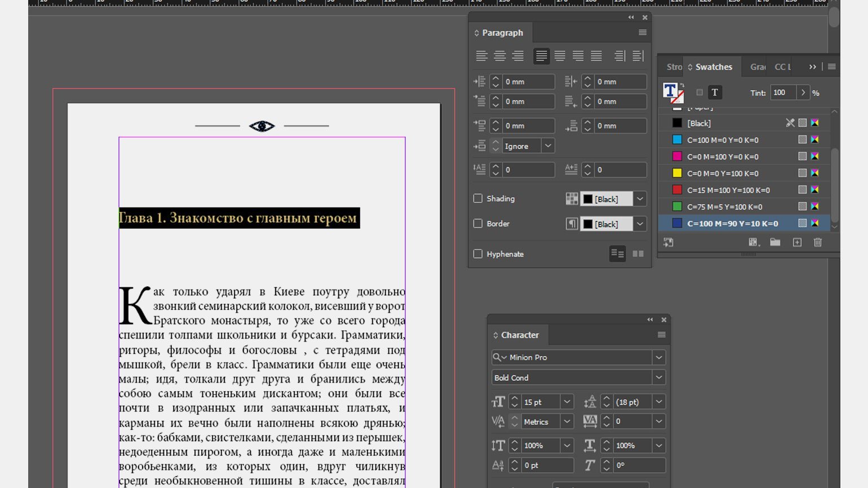
Task: Select the red C=15 M=100 Y=100 swatch
Action: (728, 190)
